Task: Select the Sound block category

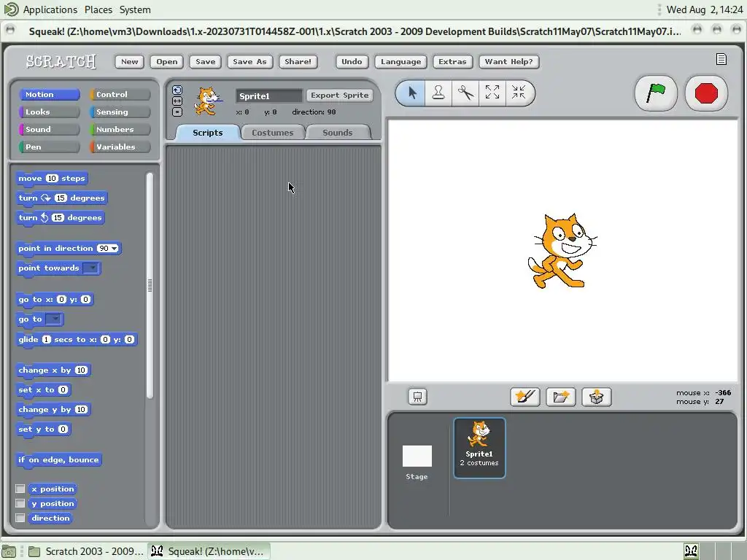Action: 49,130
